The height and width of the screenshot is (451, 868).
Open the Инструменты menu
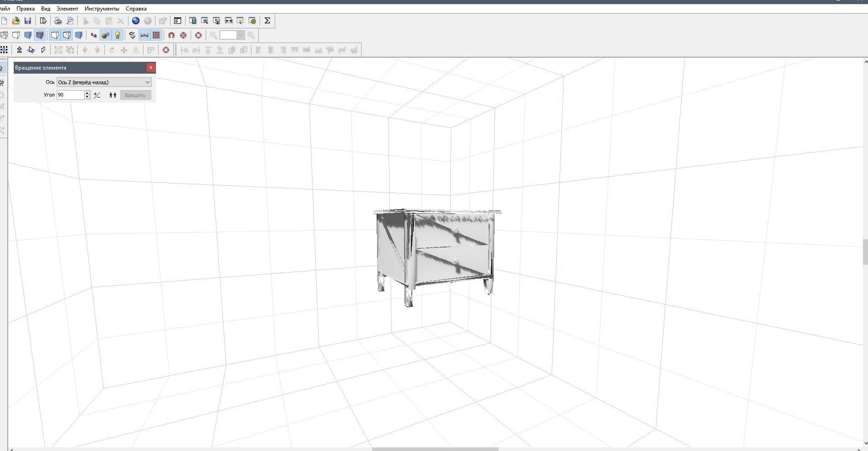pos(101,9)
